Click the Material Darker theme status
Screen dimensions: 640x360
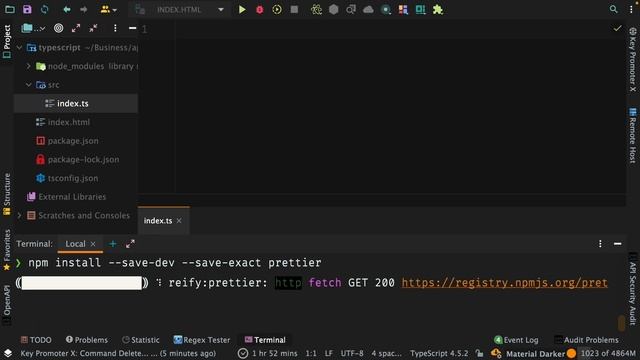click(x=535, y=353)
